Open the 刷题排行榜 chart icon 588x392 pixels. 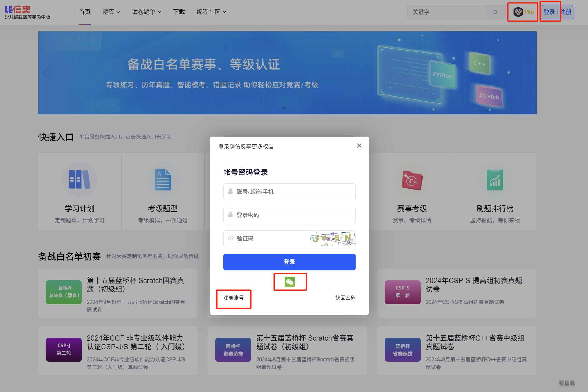tap(495, 179)
